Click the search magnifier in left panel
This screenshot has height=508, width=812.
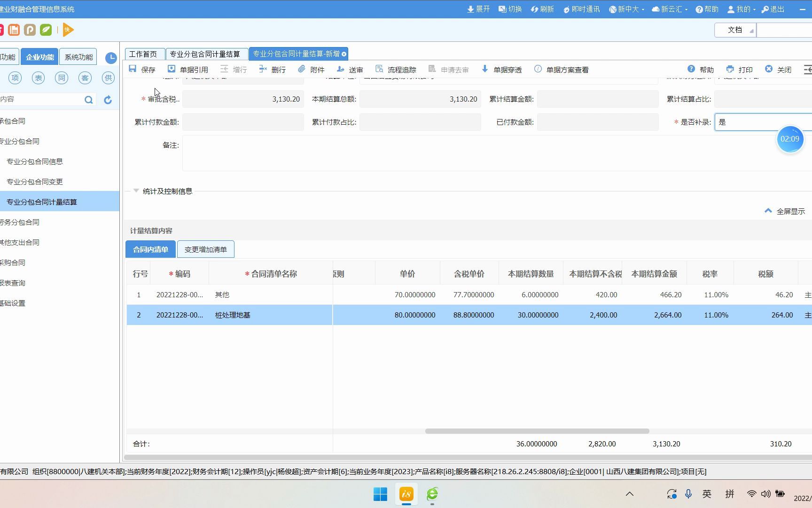pos(88,99)
